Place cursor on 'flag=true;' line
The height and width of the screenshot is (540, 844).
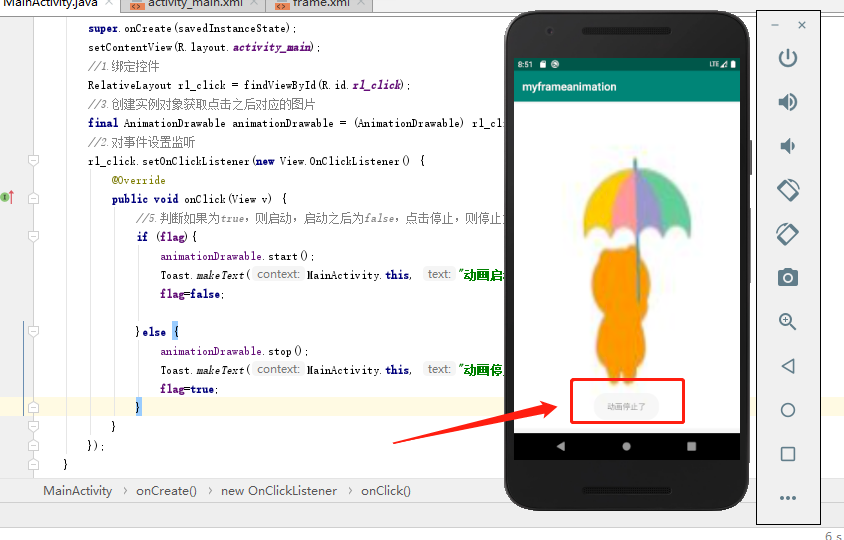(x=189, y=389)
